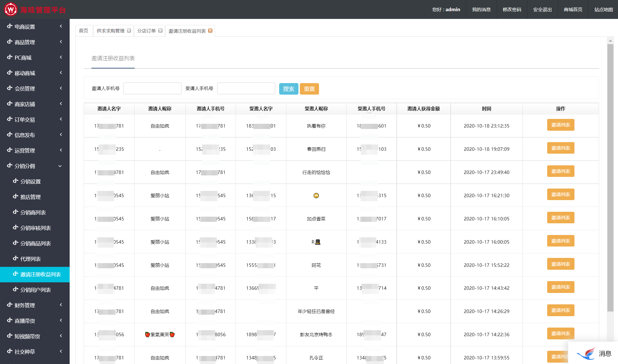Click the hand icon beside 信息发布
The height and width of the screenshot is (364, 618).
point(10,134)
